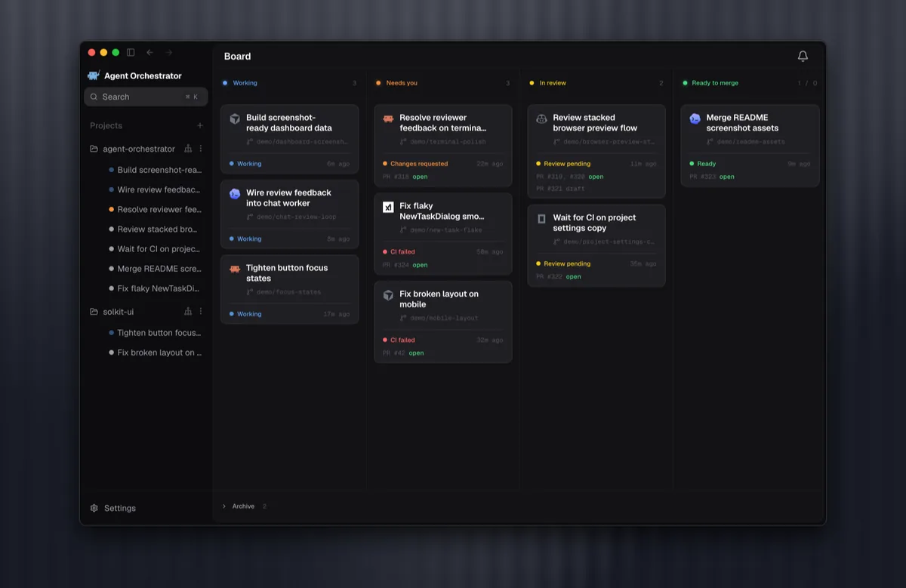Open PR #318 open link
This screenshot has width=906, height=588.
point(405,177)
